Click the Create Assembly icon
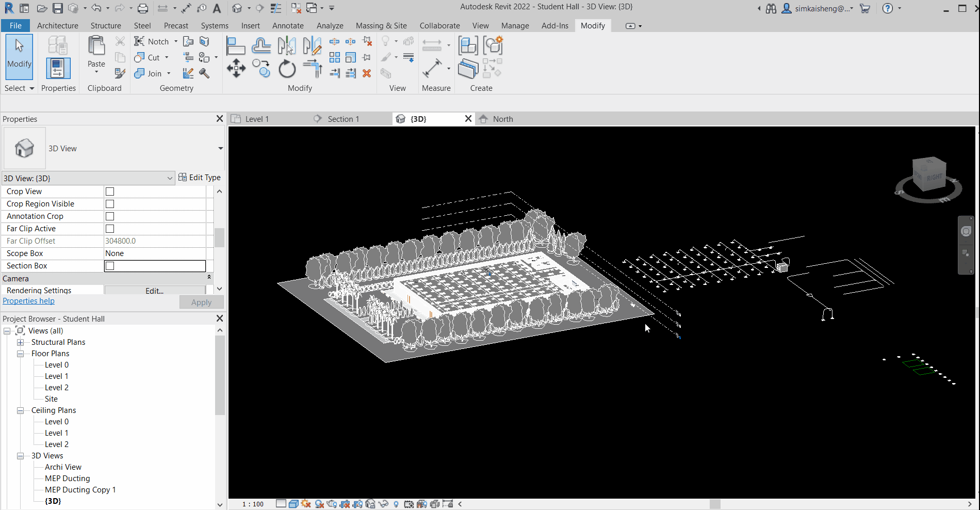980x510 pixels. pos(468,45)
